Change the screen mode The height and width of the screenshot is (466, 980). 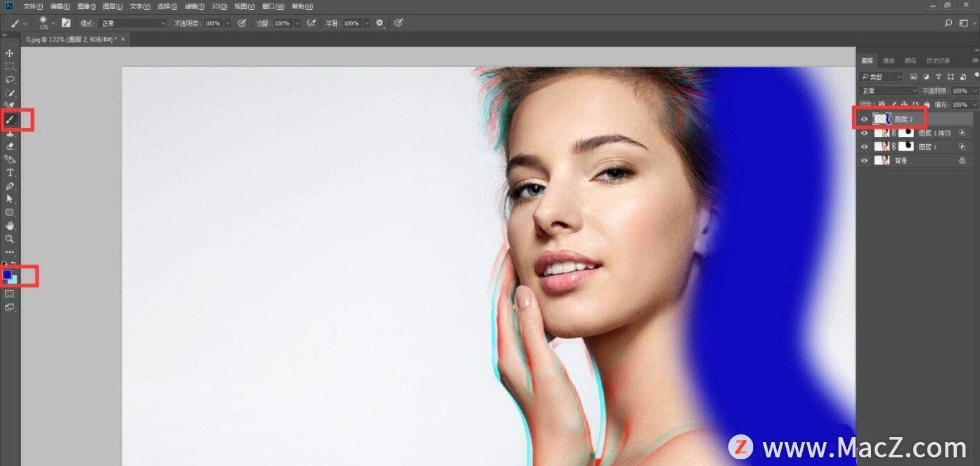tap(10, 307)
